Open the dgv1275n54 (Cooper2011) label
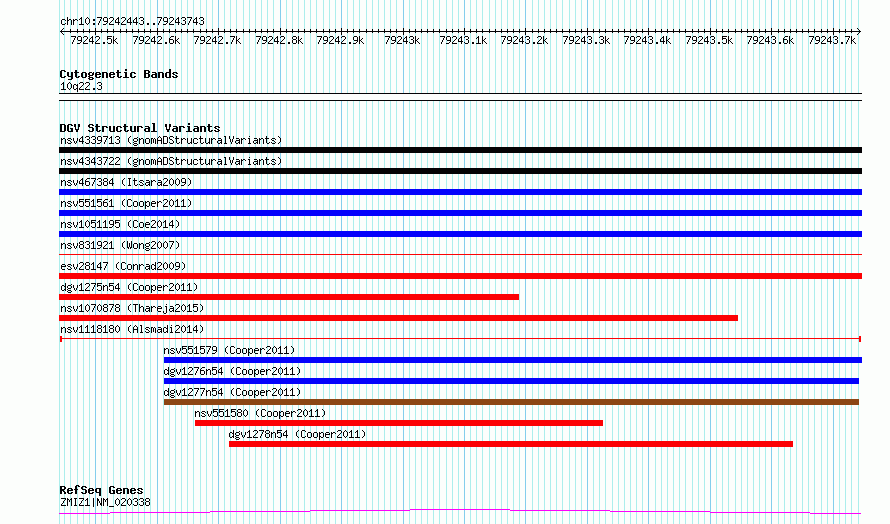890x524 pixels. pos(129,287)
